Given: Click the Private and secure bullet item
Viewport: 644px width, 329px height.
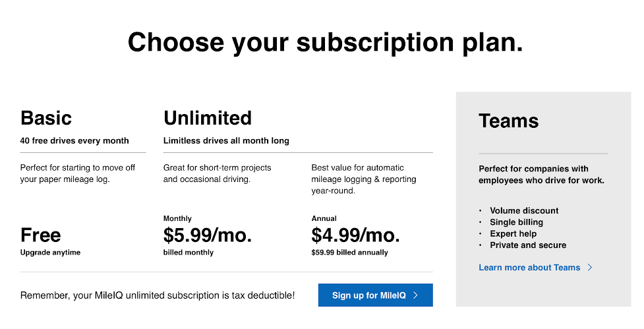Looking at the screenshot, I should point(528,245).
